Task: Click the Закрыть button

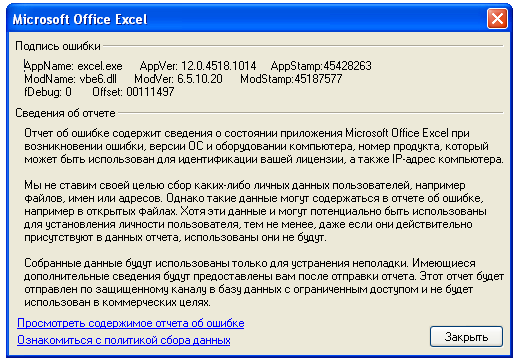Action: (466, 337)
